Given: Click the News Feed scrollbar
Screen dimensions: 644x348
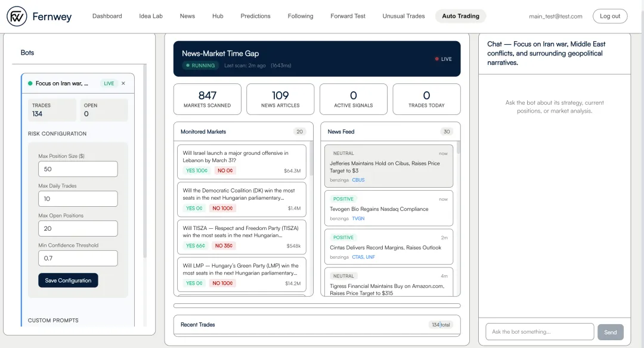Looking at the screenshot, I should coord(458,148).
